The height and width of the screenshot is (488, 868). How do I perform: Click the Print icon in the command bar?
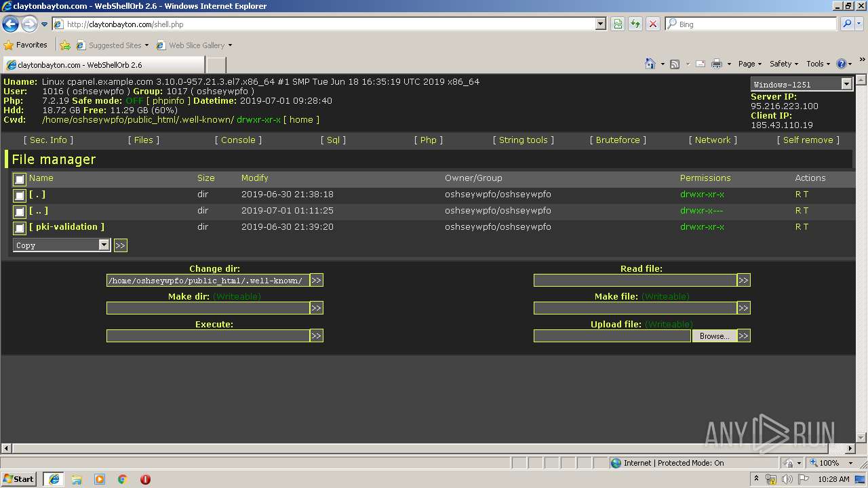(x=717, y=64)
